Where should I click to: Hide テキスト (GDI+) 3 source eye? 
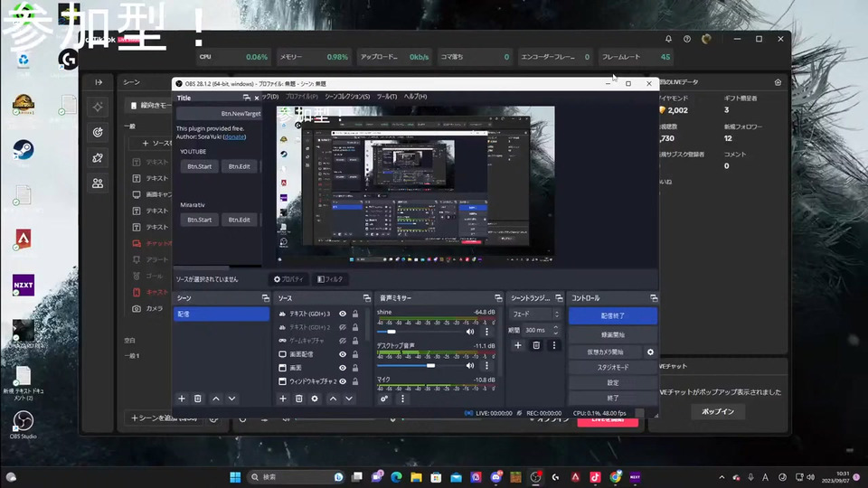click(343, 314)
